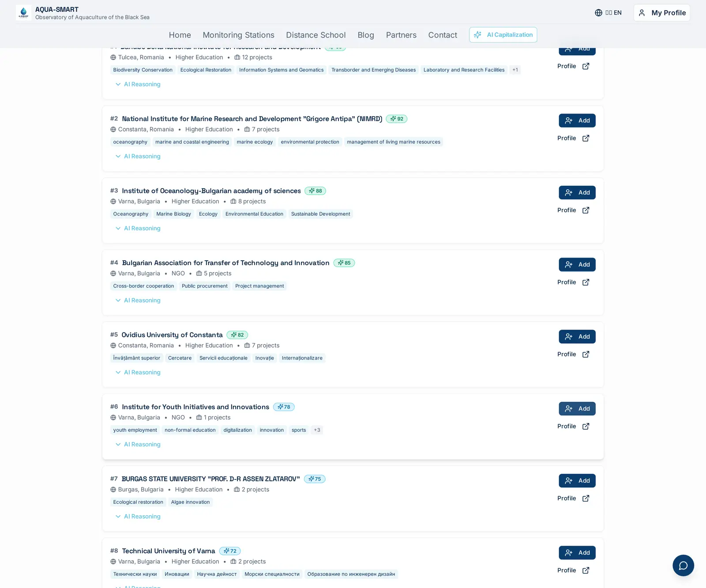Open Ovidius University of Constanta title
The image size is (706, 588).
tap(172, 335)
